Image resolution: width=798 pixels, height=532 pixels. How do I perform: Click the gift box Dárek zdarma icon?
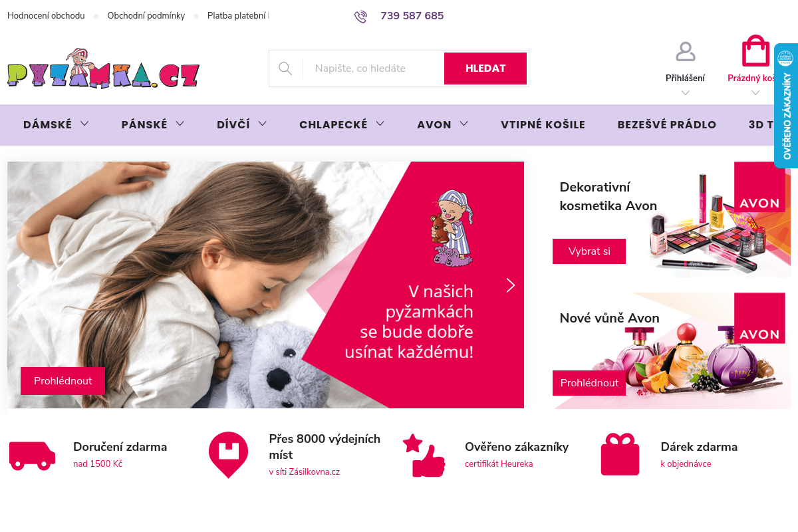coord(620,455)
